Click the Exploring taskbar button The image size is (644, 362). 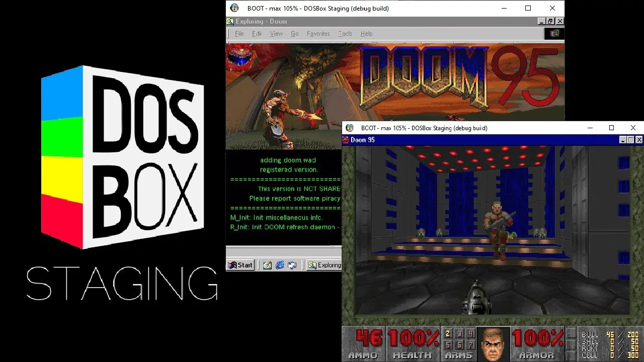click(325, 265)
